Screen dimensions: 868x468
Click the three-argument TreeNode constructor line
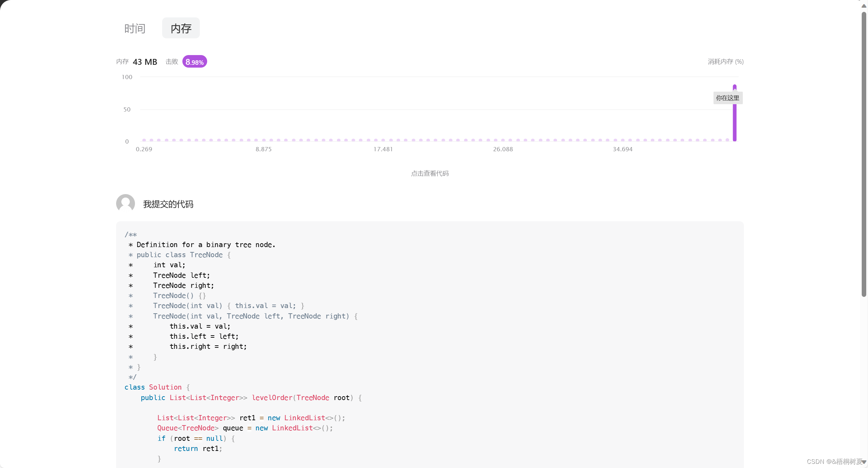click(255, 316)
